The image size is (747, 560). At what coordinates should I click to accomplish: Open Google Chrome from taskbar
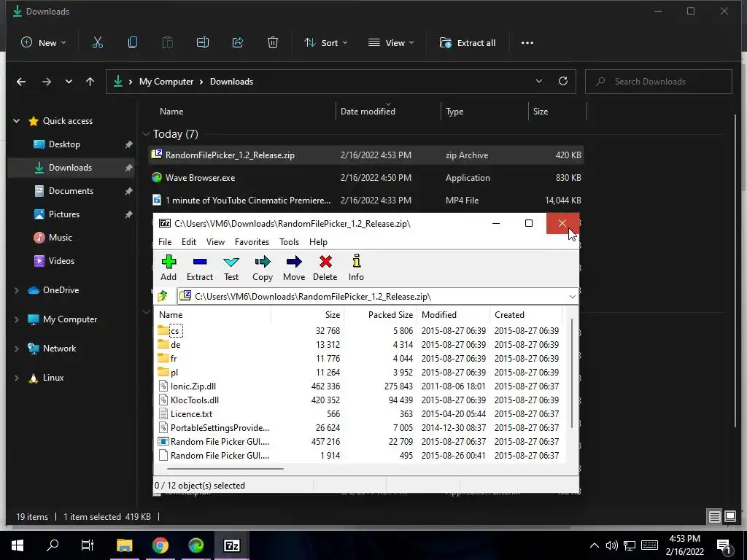click(160, 545)
